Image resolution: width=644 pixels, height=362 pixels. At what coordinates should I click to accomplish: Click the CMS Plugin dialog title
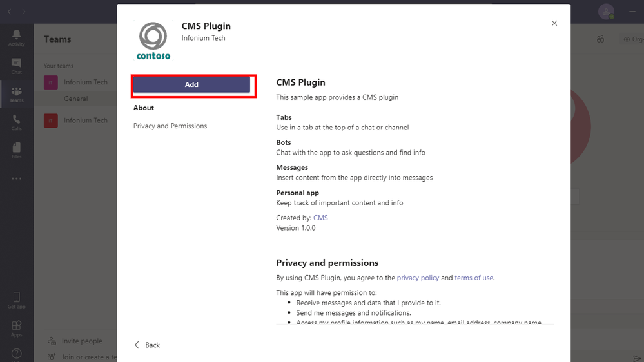coord(206,26)
